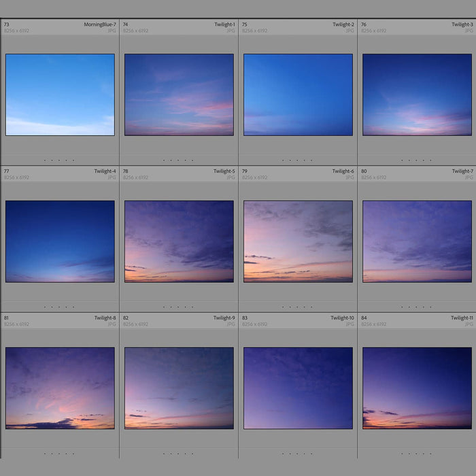Select the MorningBlue-7 sky photo thumbnail
This screenshot has width=476, height=476.
[x=60, y=95]
